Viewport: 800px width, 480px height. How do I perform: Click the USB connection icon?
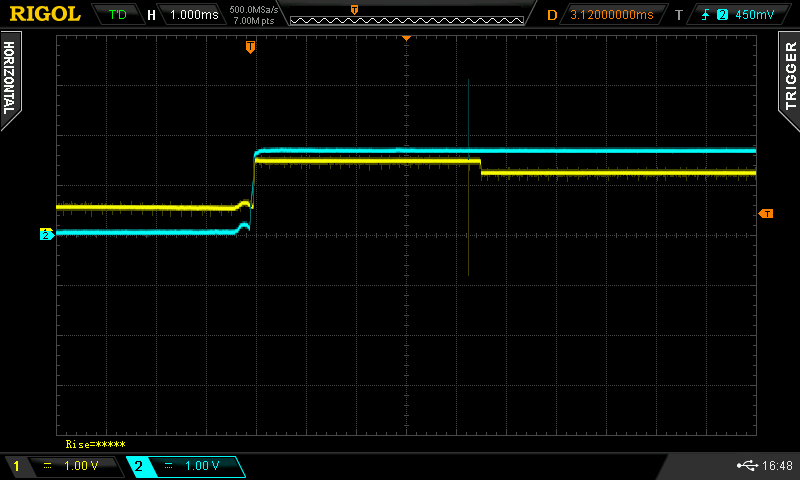coord(747,465)
